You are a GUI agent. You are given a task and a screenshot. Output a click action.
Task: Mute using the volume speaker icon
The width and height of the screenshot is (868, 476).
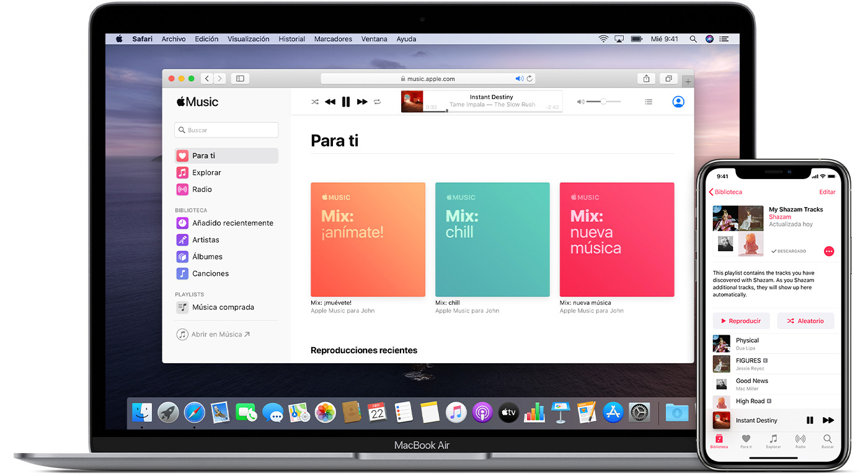pos(580,102)
